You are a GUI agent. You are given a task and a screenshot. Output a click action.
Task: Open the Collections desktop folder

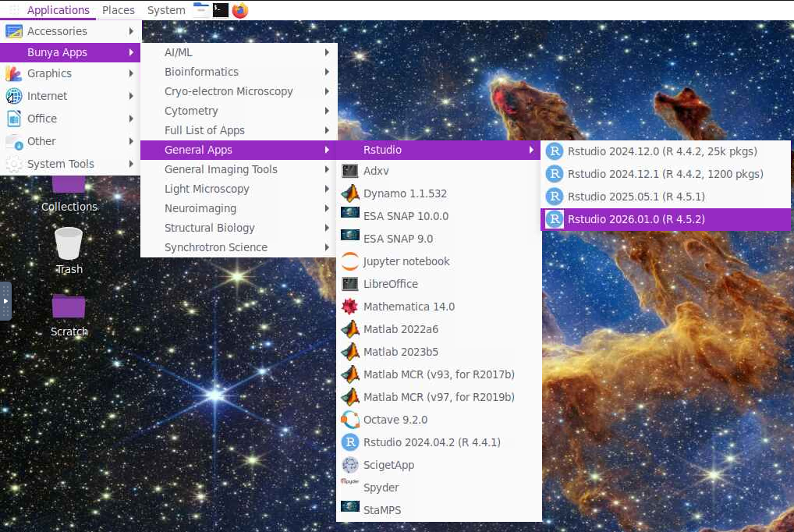69,195
